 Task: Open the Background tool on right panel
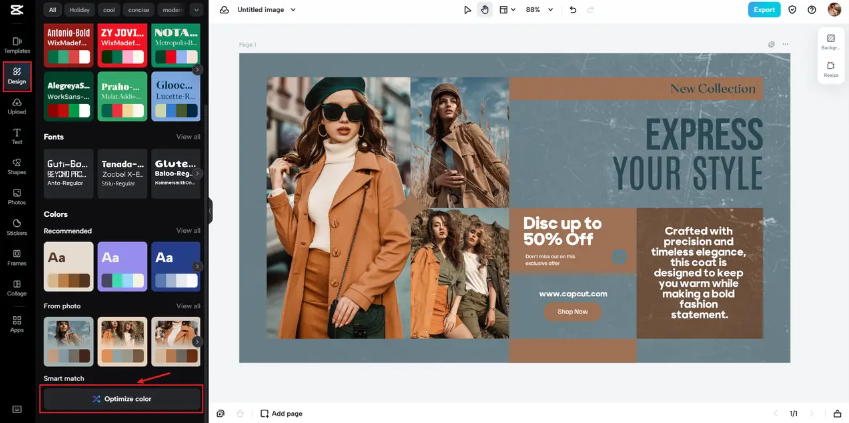[831, 42]
